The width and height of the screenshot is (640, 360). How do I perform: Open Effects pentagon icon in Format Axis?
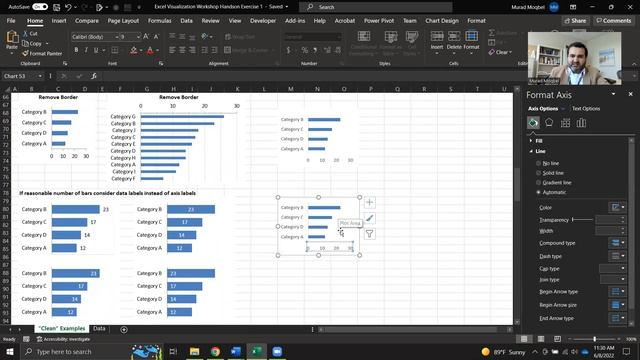pyautogui.click(x=549, y=122)
